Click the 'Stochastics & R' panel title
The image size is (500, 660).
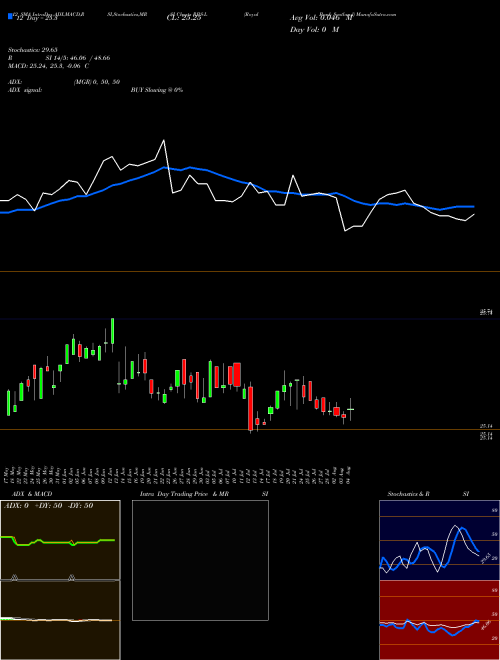click(408, 494)
